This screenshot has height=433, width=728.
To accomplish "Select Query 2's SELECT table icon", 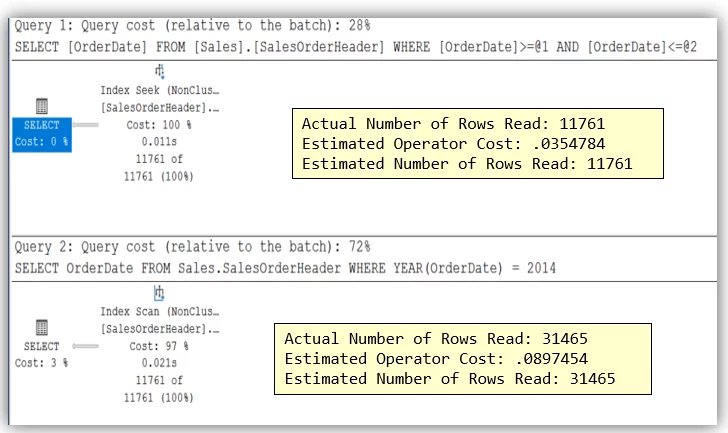I will [x=41, y=327].
